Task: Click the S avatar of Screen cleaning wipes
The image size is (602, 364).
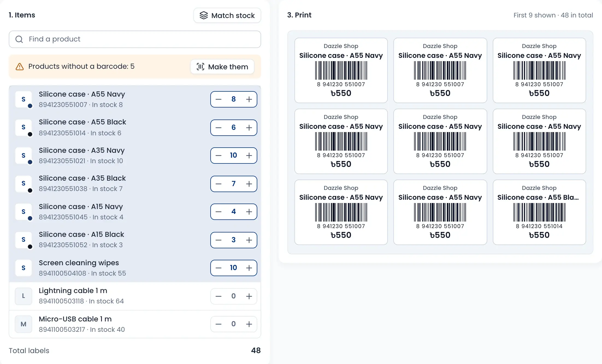Action: click(23, 268)
